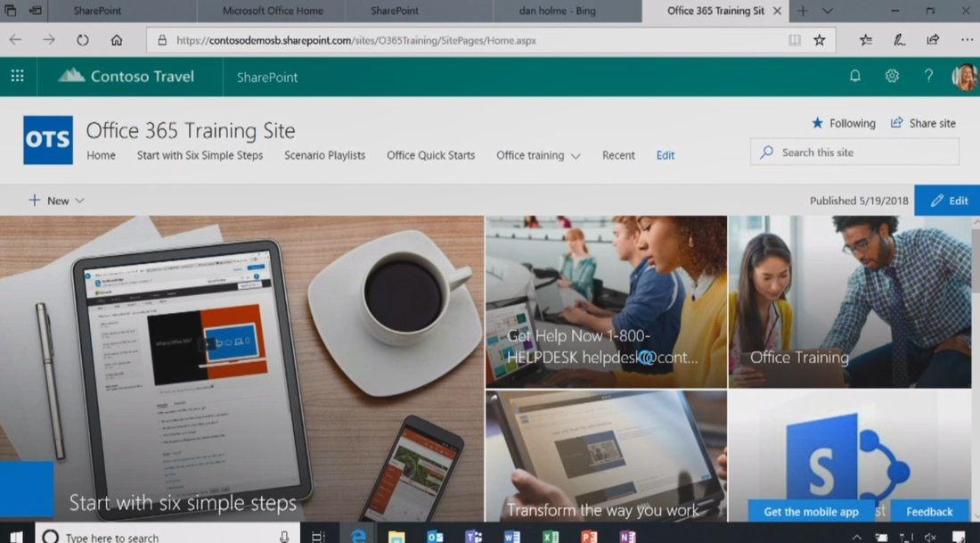Switch to the Microsoft Office Home tab
Viewport: 980px width, 543px height.
pos(270,12)
